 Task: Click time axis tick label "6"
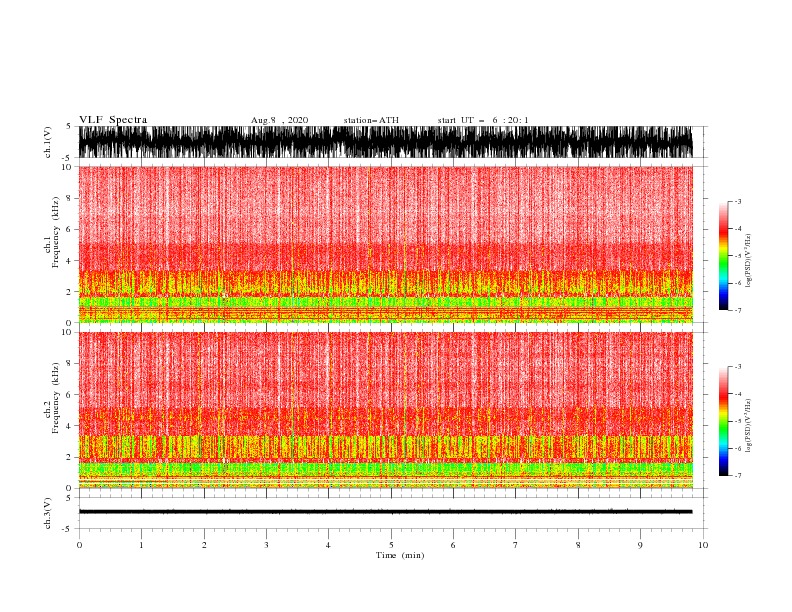click(x=453, y=545)
